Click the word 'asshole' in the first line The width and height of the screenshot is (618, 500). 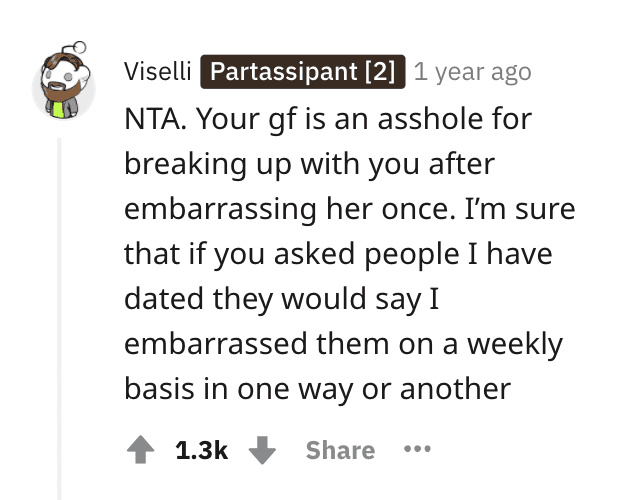click(x=430, y=119)
